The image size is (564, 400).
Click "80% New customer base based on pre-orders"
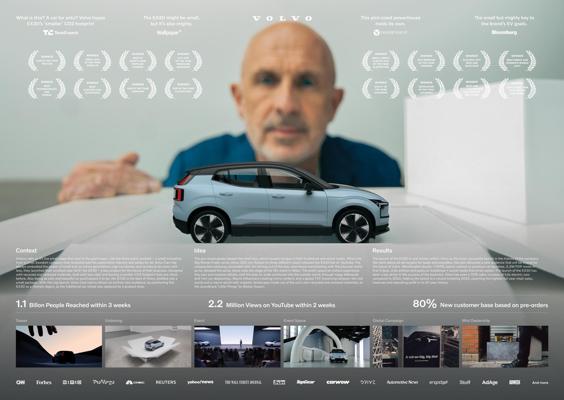tap(480, 304)
